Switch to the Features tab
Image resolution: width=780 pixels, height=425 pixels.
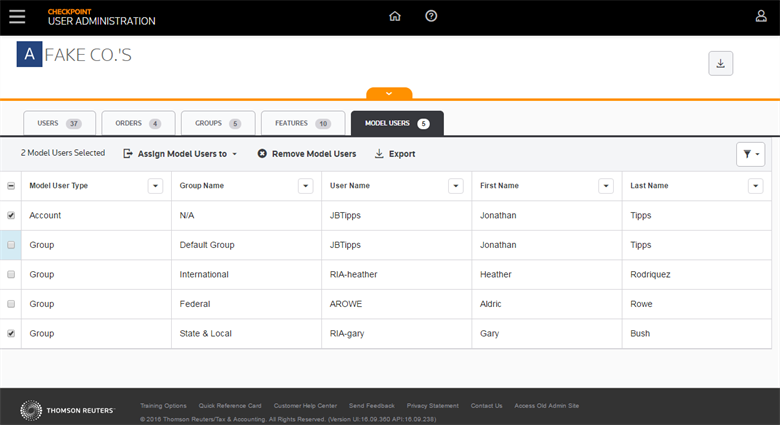302,123
